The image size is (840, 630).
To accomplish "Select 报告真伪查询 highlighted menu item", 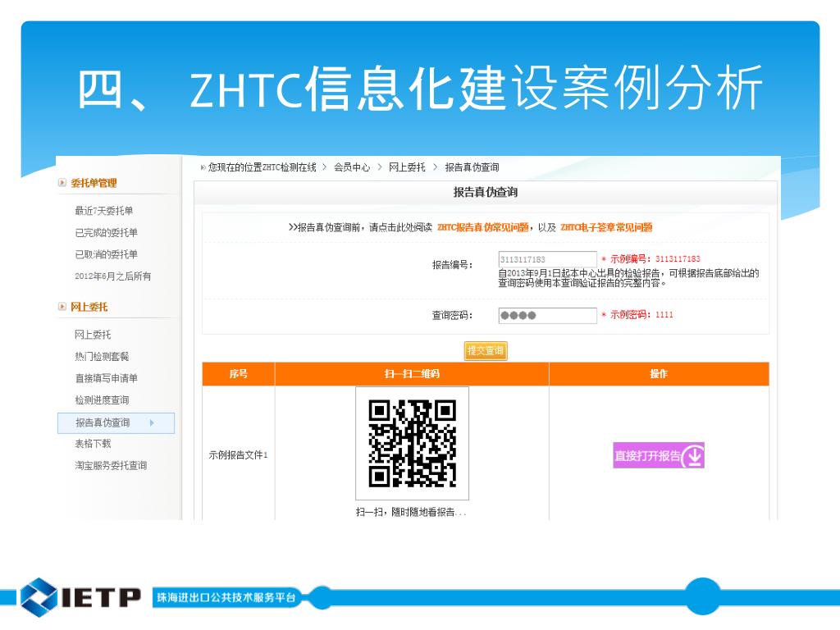I will 116,422.
